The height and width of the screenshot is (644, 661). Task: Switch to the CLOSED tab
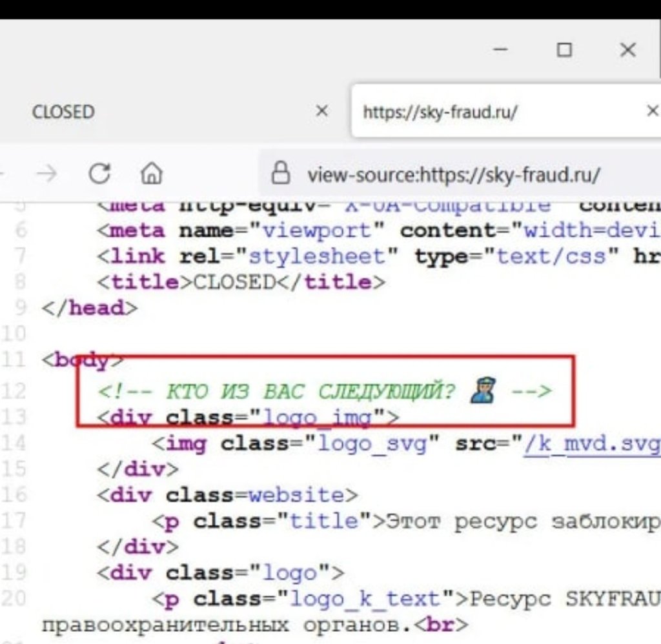pos(63,112)
